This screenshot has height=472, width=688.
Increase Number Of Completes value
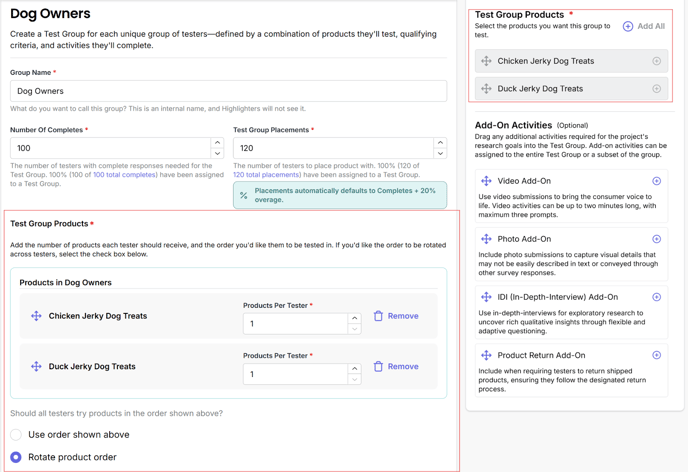tap(217, 143)
